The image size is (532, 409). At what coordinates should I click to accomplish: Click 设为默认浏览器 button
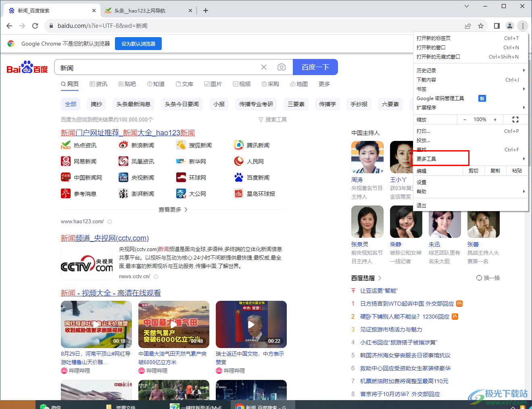tap(138, 44)
